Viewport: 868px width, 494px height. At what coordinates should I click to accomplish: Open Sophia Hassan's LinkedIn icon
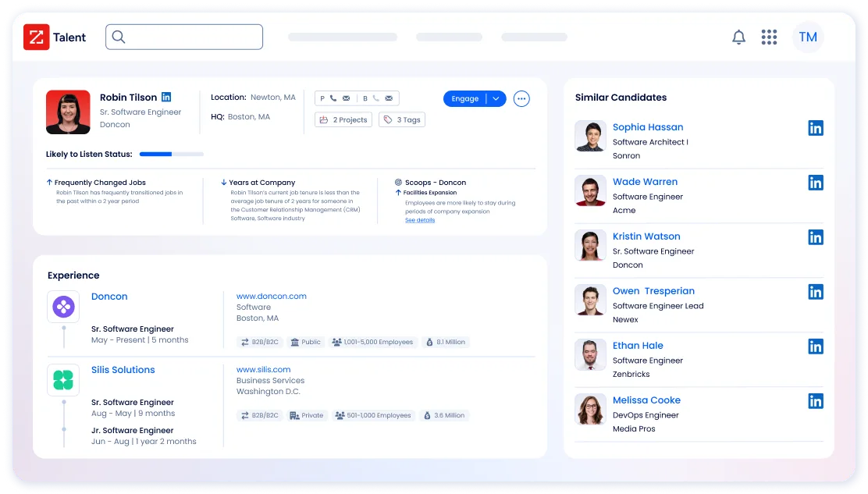tap(816, 128)
